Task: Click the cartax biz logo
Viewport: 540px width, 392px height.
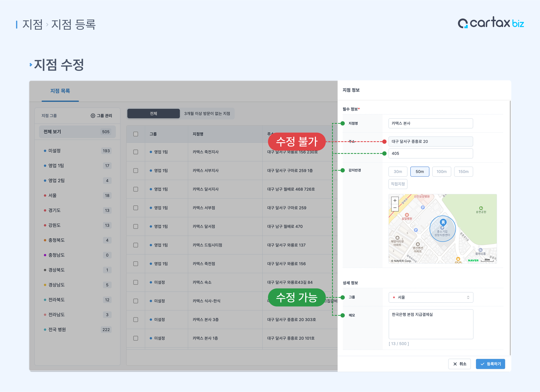Action: 491,23
